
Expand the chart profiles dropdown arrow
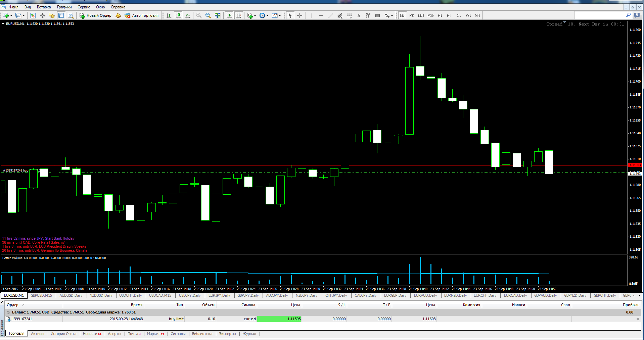point(24,15)
